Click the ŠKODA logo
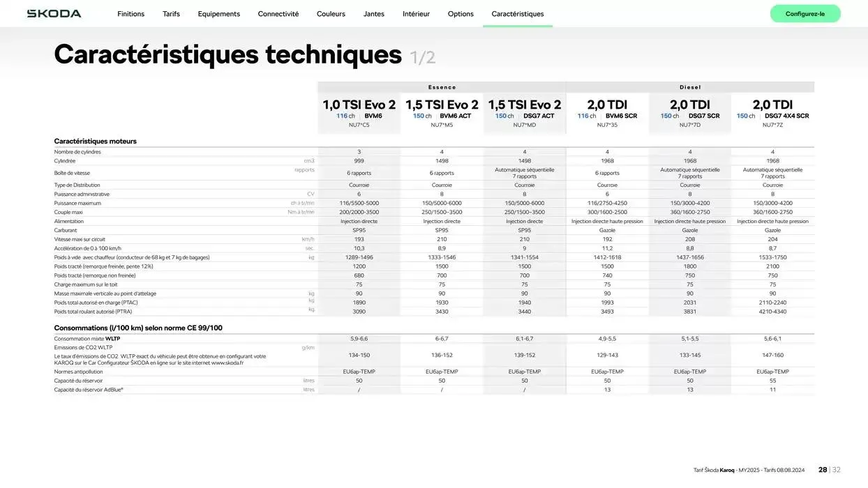868x488 pixels. click(52, 12)
